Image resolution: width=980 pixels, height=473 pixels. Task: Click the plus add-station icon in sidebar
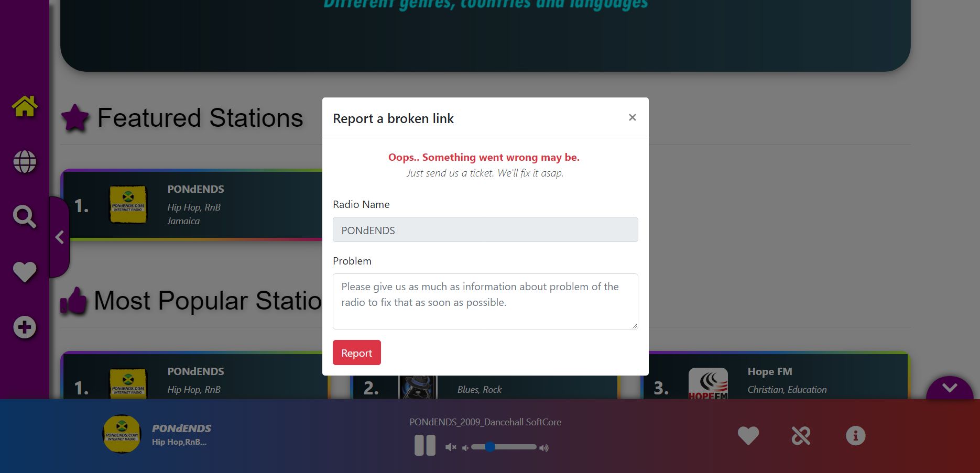point(25,327)
